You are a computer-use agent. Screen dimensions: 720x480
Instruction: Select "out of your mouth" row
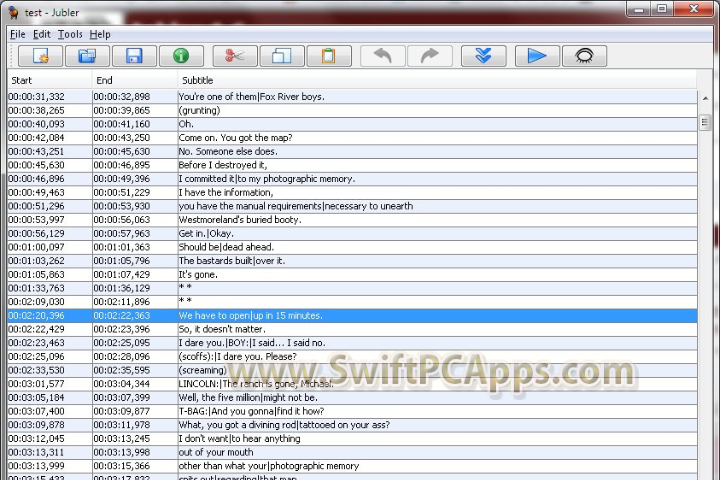(352, 452)
